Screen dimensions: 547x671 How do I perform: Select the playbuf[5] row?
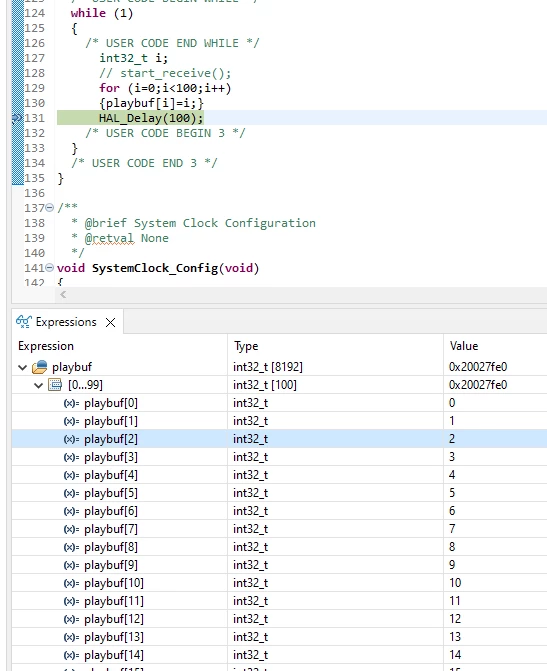279,493
